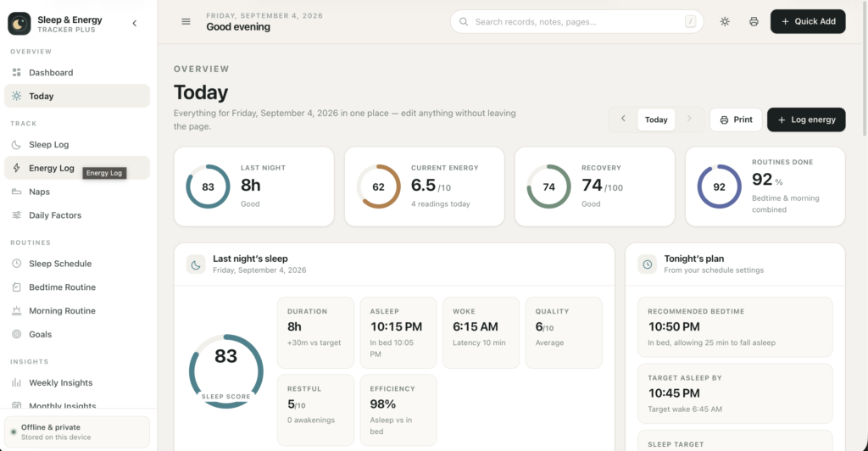868x451 pixels.
Task: Open Sleep Schedule in sidebar
Action: click(x=77, y=264)
